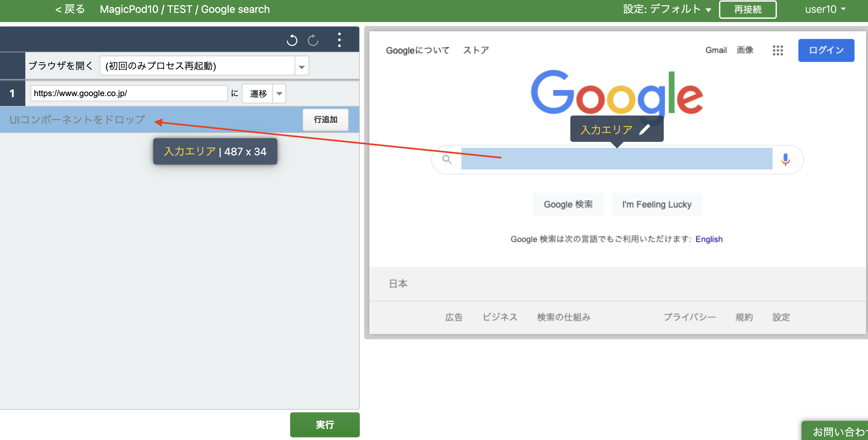Click the 画像 link
The height and width of the screenshot is (440, 868).
click(745, 50)
